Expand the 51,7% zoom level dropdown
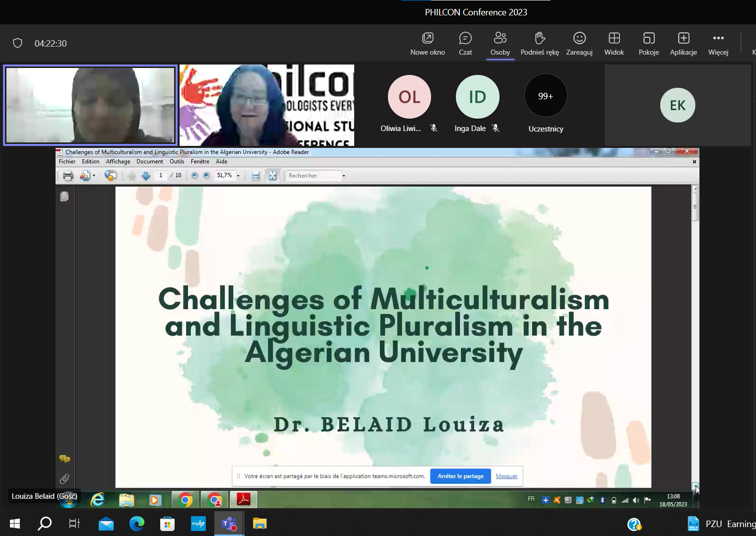 tap(238, 176)
